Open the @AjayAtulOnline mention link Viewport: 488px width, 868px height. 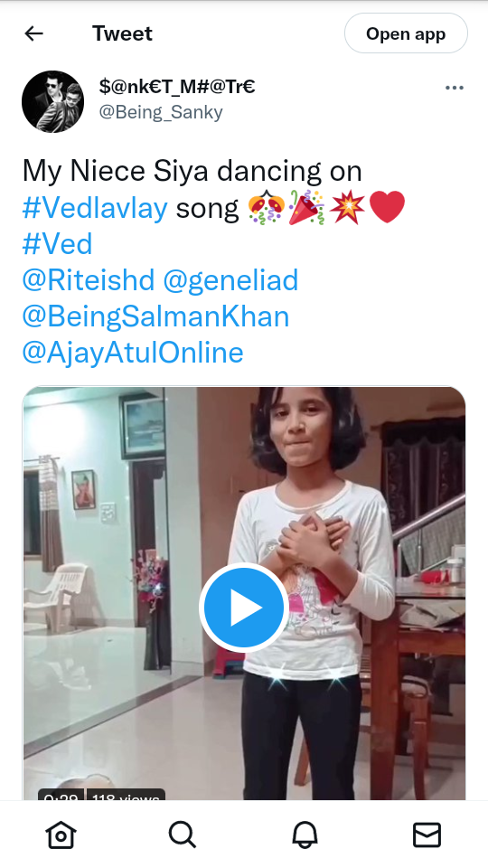[x=133, y=354]
